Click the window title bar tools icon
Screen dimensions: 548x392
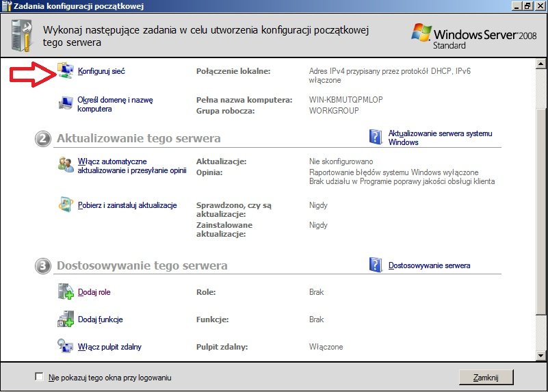pyautogui.click(x=6, y=6)
